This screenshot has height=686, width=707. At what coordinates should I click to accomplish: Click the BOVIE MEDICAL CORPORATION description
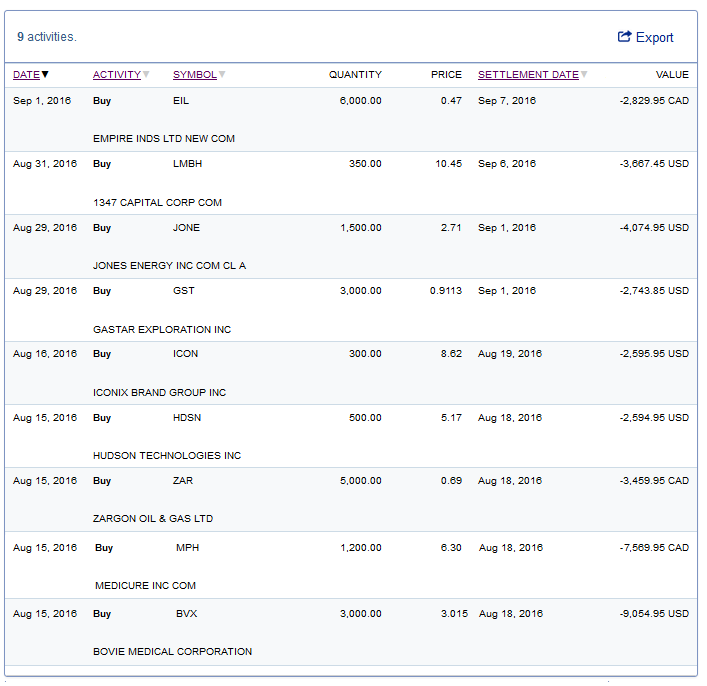(x=172, y=652)
